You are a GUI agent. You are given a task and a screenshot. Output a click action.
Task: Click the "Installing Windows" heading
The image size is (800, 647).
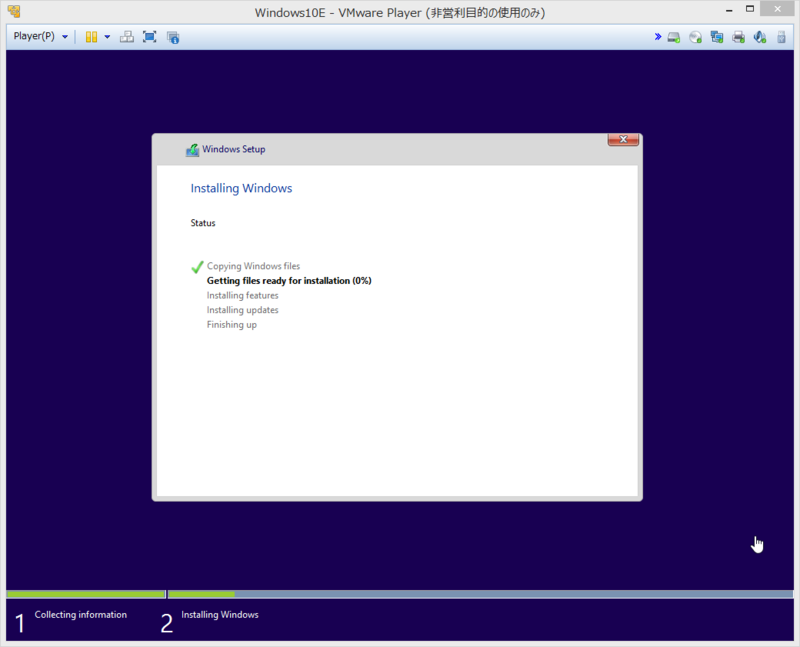pos(241,188)
